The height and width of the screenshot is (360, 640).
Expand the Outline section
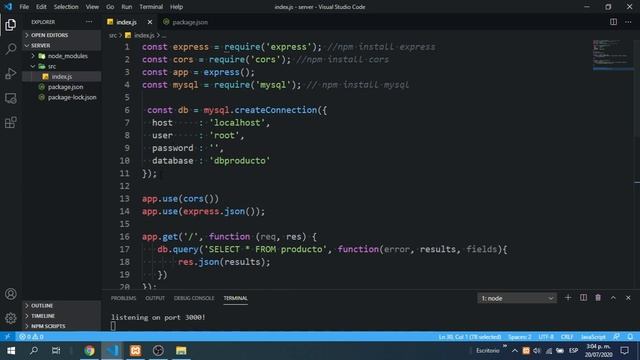tap(61, 305)
